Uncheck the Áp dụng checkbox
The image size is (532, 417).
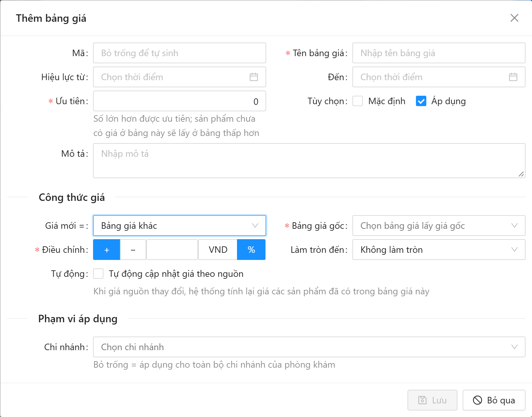pos(421,101)
